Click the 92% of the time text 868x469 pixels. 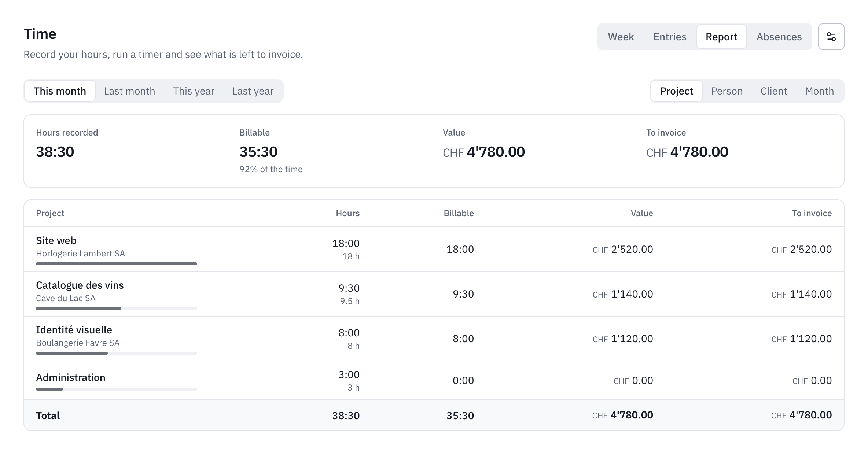click(271, 169)
